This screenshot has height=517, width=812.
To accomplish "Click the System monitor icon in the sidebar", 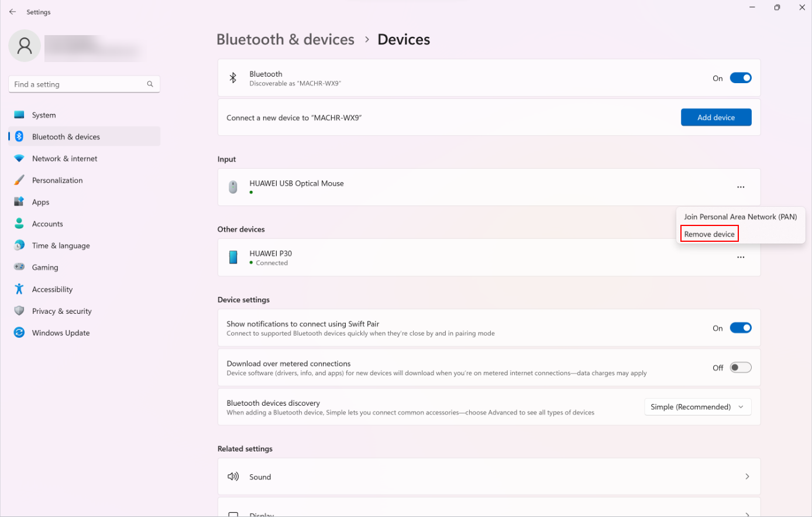I will (x=19, y=115).
